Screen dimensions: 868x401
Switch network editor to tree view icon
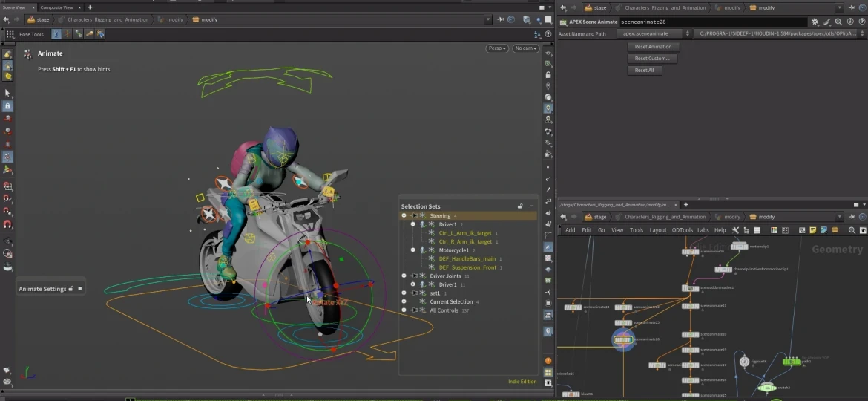click(746, 230)
